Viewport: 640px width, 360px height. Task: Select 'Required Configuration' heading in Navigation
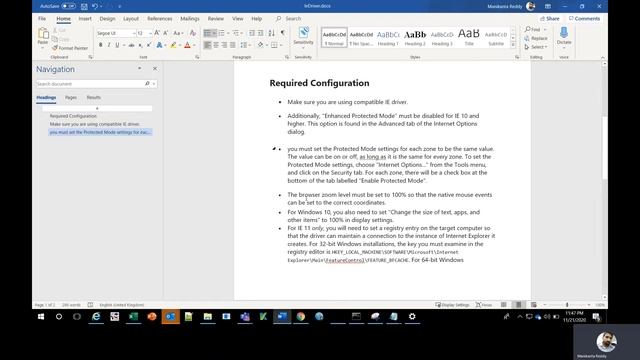click(x=73, y=116)
